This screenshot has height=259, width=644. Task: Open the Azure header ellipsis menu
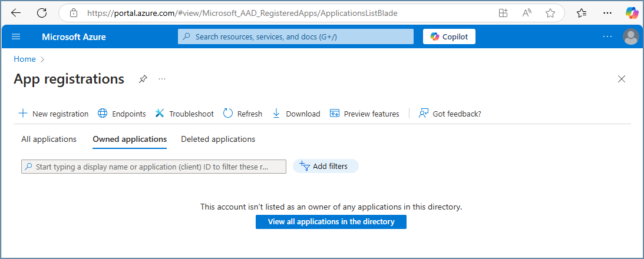(x=607, y=36)
